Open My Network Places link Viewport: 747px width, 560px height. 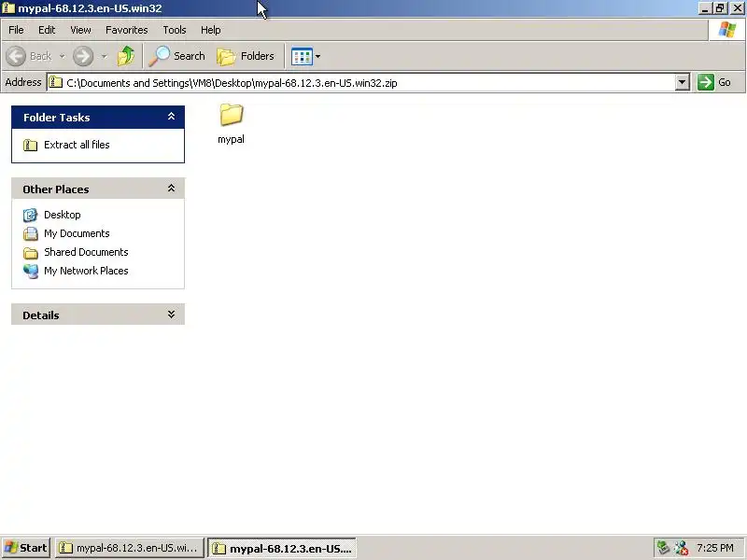coord(86,271)
